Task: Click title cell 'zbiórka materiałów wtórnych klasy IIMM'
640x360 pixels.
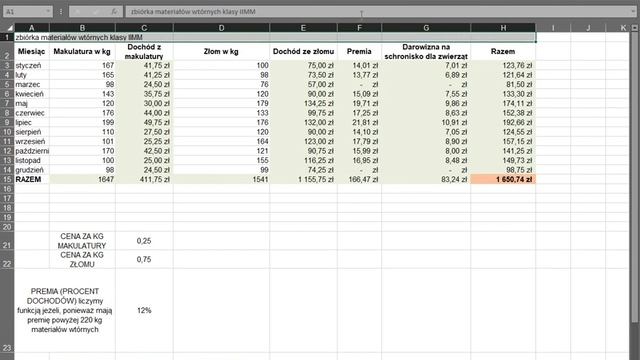Action: pos(275,37)
